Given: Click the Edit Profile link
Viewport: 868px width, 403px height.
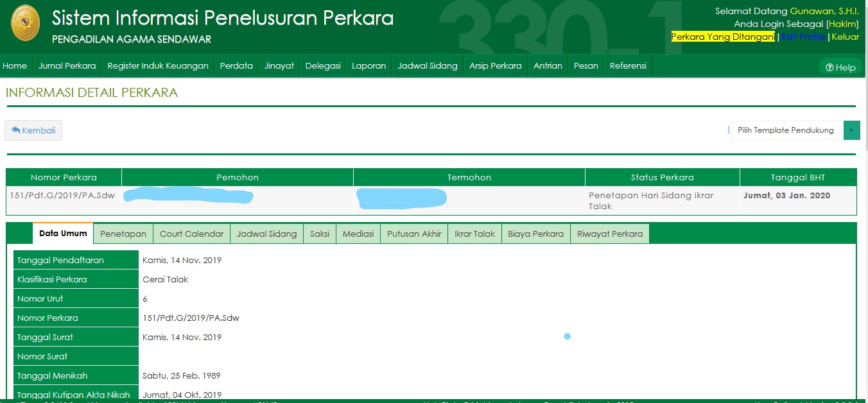Looking at the screenshot, I should click(803, 37).
